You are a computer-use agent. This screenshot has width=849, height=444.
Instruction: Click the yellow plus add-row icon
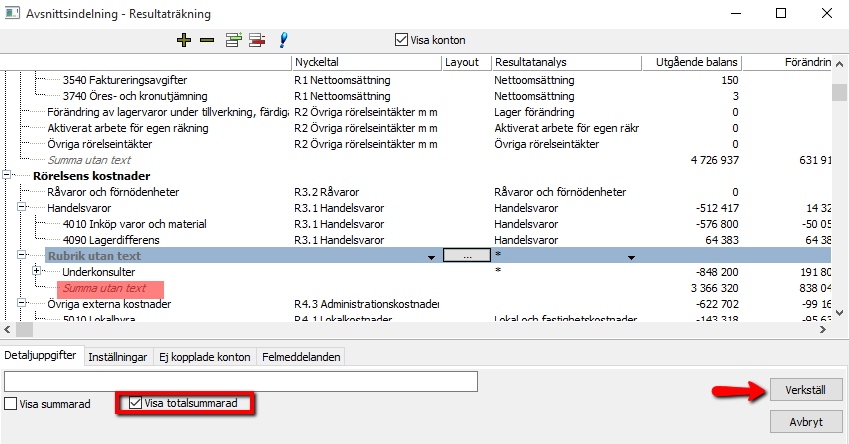184,40
